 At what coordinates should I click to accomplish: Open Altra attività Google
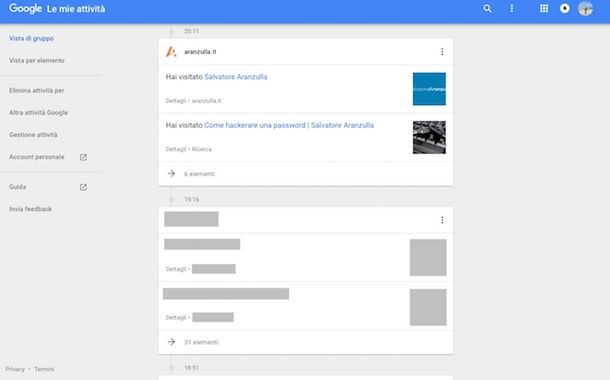[x=39, y=112]
